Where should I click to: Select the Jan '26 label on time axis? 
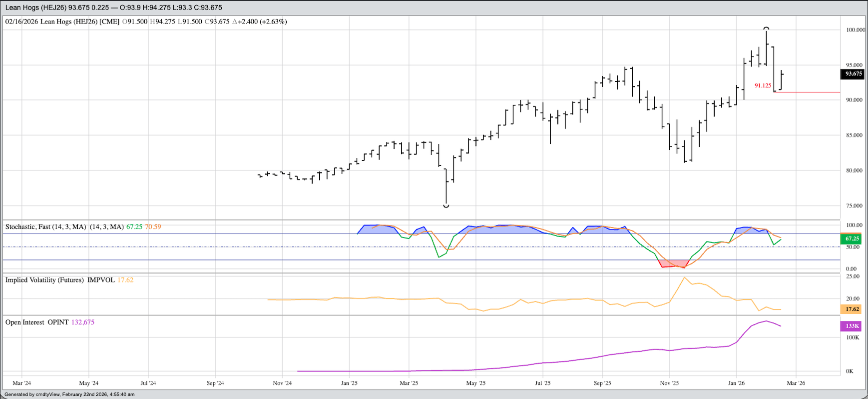pyautogui.click(x=736, y=383)
